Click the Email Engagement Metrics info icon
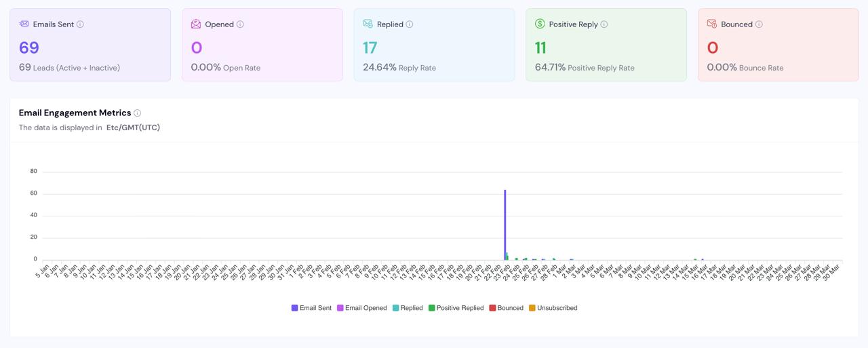 pyautogui.click(x=138, y=113)
